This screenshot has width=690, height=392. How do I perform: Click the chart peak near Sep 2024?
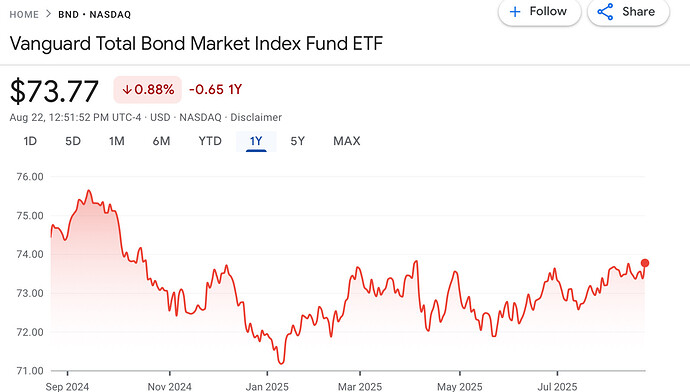[x=88, y=191]
